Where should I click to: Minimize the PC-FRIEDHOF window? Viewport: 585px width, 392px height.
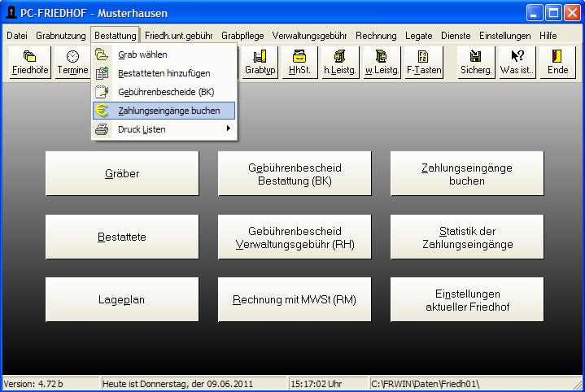(x=535, y=13)
